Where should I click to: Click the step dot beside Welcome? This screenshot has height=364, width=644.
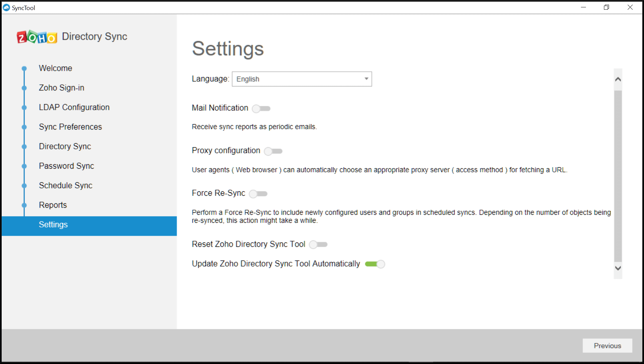point(24,68)
